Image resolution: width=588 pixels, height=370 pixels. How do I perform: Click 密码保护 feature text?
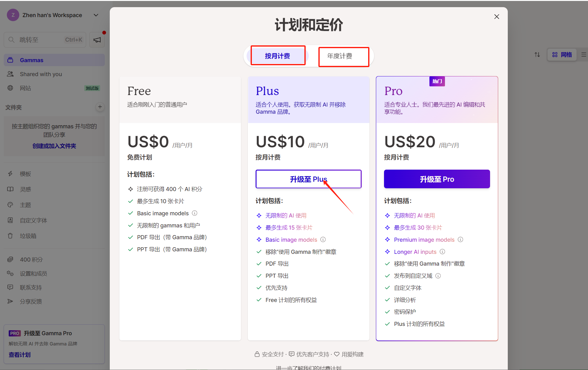(405, 312)
